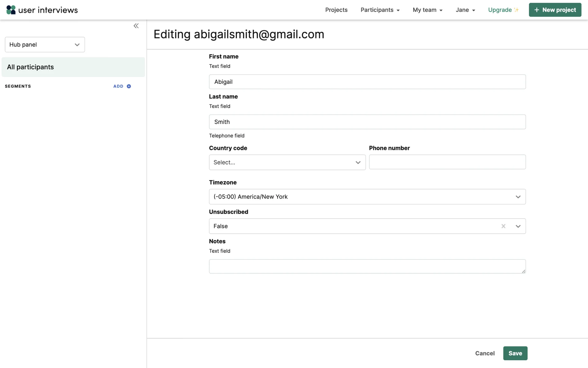
Task: Click the Phone number input field
Action: click(x=447, y=162)
